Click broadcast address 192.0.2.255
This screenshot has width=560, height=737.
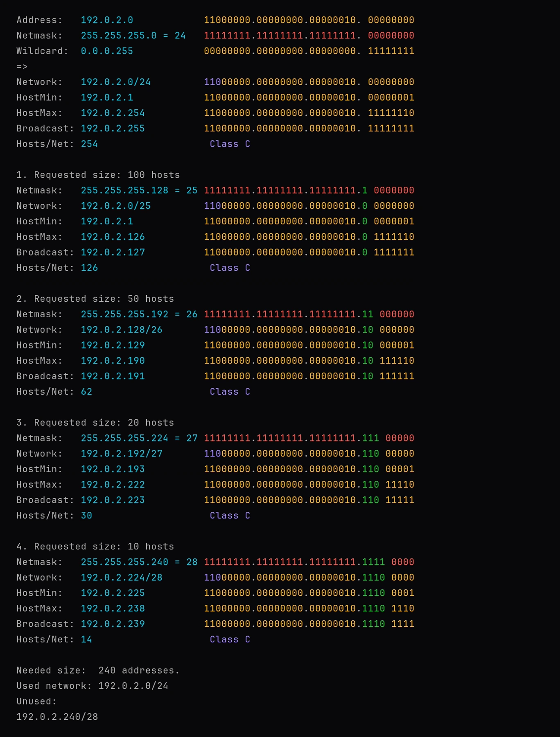point(113,129)
